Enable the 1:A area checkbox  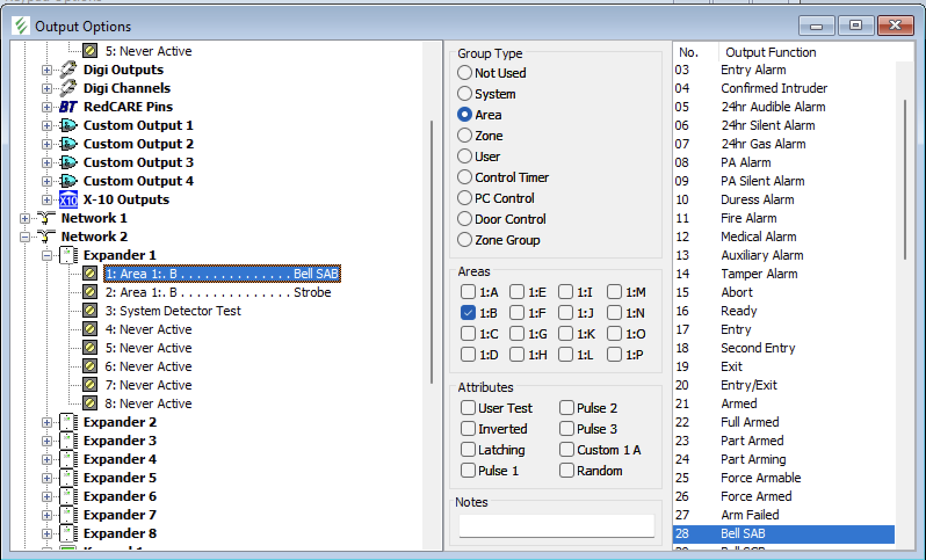[468, 292]
